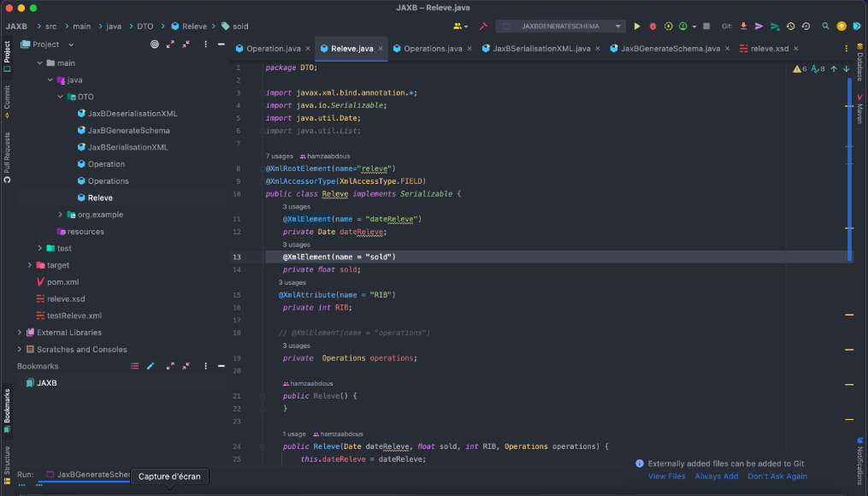Open the run configurations dropdown JAXBGENERATESCHEMA
This screenshot has width=868, height=496.
pos(560,25)
